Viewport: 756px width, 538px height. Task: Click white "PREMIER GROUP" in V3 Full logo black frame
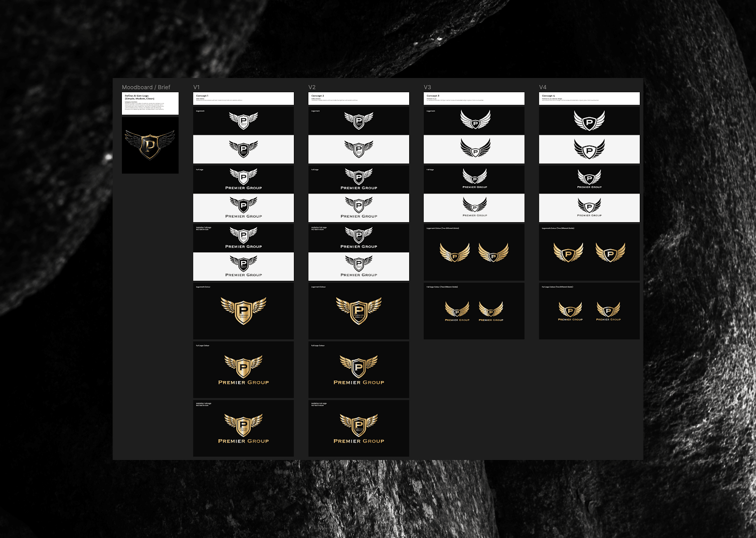coord(475,187)
